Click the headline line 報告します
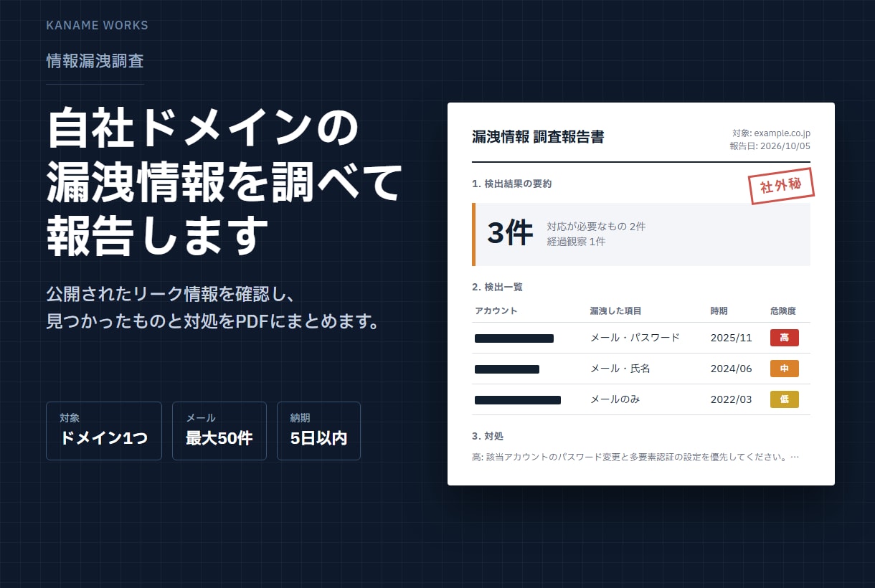This screenshot has height=588, width=875. coord(158,234)
